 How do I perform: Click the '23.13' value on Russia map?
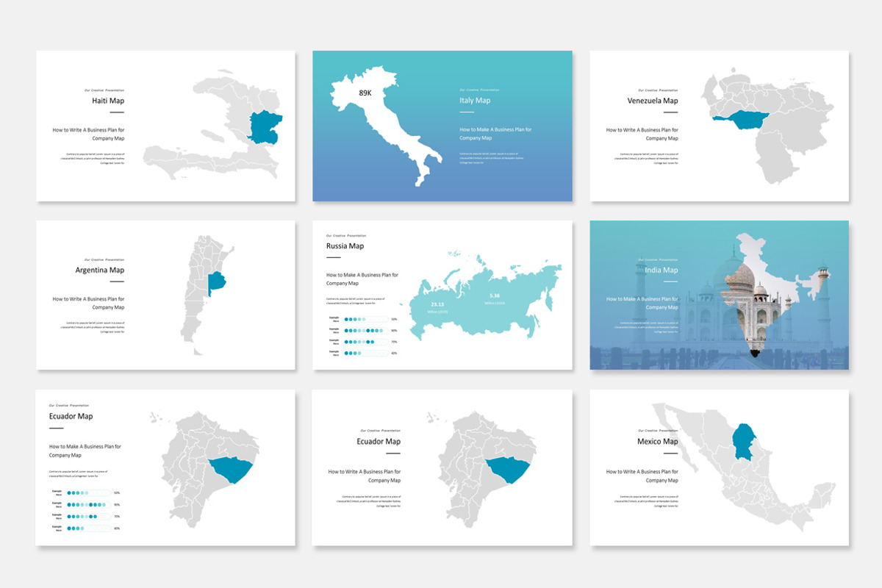pos(438,304)
